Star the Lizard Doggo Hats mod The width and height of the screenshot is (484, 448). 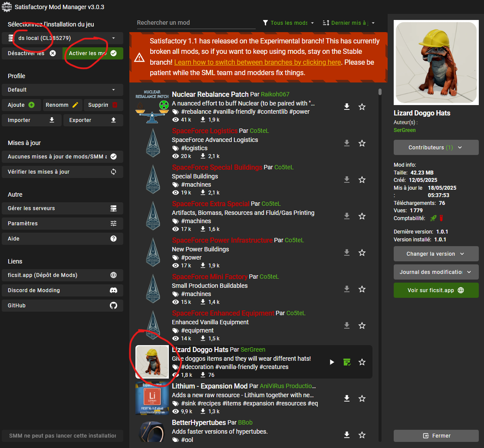(362, 362)
